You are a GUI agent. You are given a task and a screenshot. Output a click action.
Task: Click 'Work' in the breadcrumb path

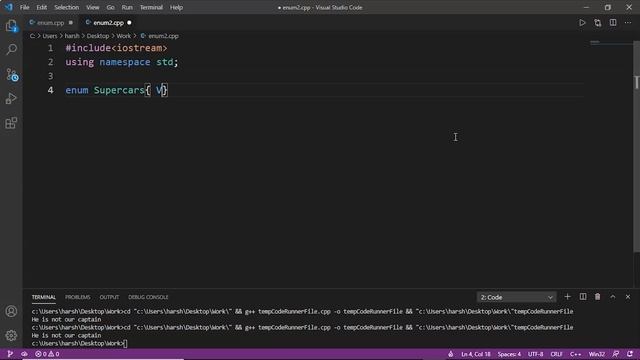point(124,36)
